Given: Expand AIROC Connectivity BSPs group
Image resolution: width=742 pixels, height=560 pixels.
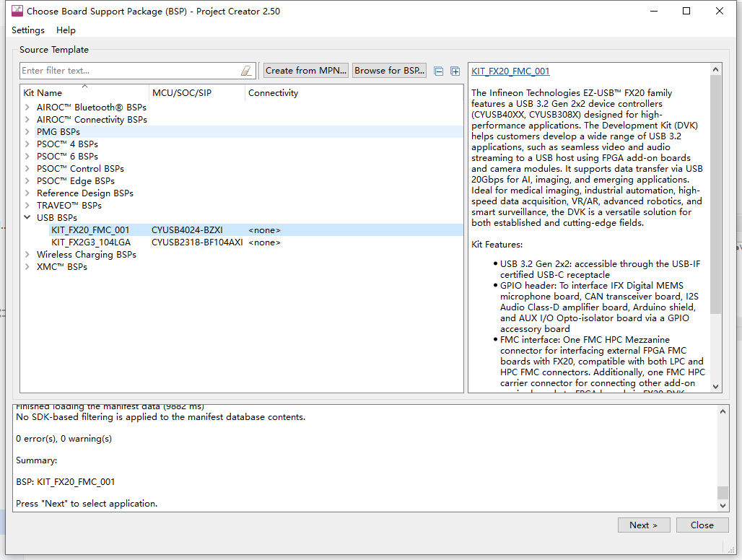Looking at the screenshot, I should (x=27, y=120).
